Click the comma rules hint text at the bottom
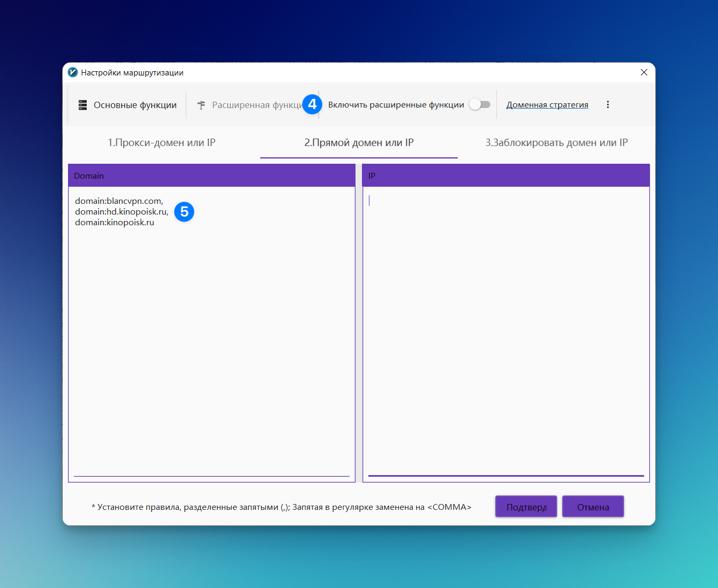The image size is (718, 588). 282,507
